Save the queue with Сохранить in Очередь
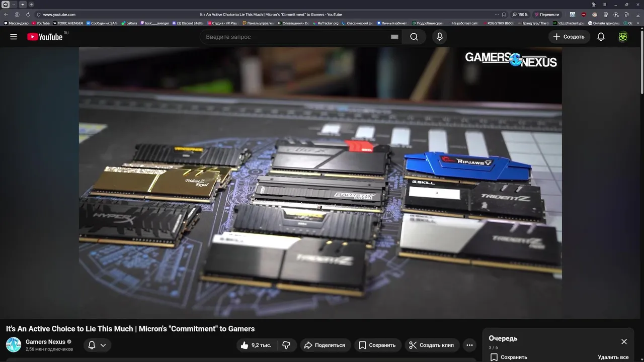The height and width of the screenshot is (362, 644). tap(509, 357)
